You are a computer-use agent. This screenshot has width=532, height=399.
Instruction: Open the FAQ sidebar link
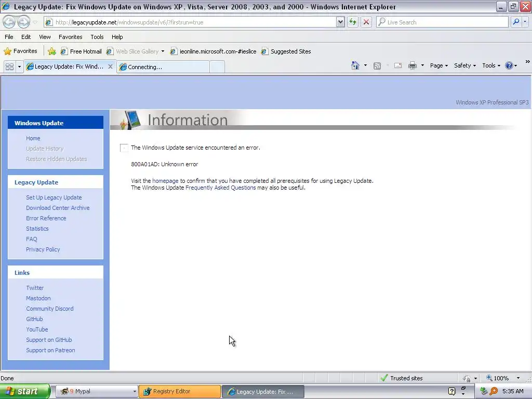click(x=32, y=239)
